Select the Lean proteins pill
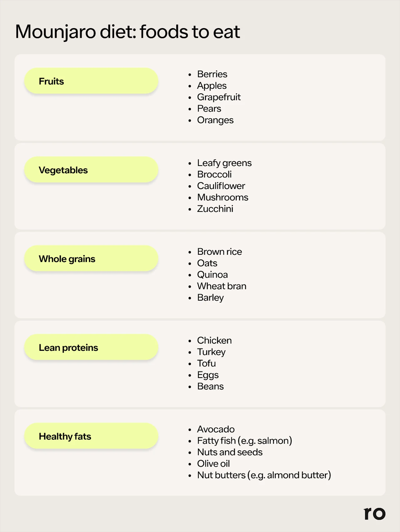Screen dimensions: 400x532 coord(91,347)
